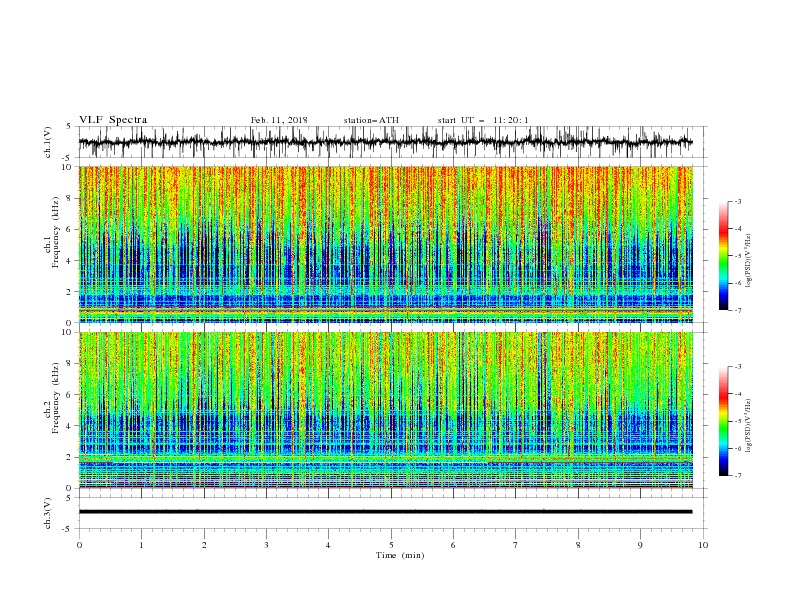The width and height of the screenshot is (792, 612).
Task: Click time axis tick label "8"
Action: tap(578, 545)
